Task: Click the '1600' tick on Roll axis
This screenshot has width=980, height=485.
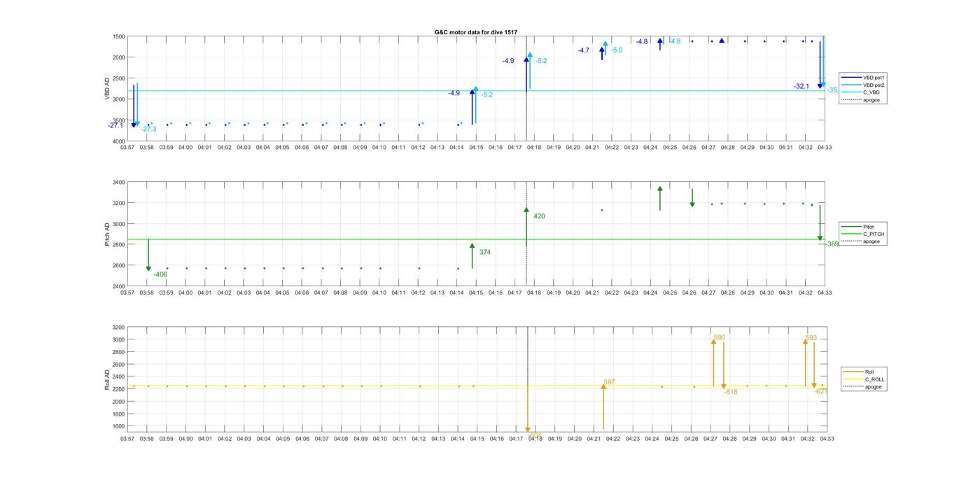Action: tap(118, 427)
